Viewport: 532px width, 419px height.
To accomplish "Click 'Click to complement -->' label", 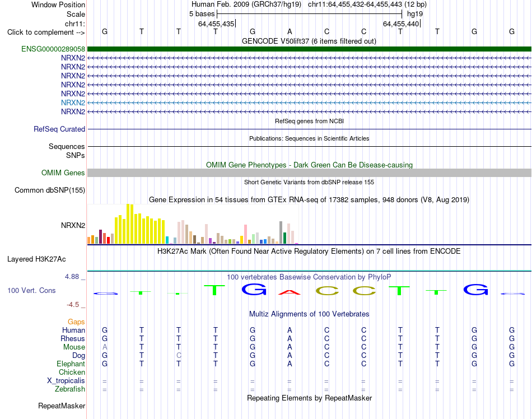I will pyautogui.click(x=46, y=32).
